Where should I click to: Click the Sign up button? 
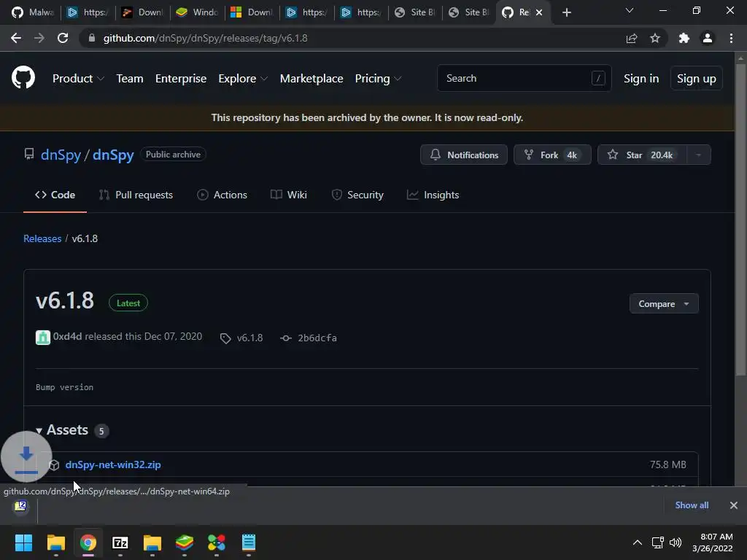click(x=696, y=79)
